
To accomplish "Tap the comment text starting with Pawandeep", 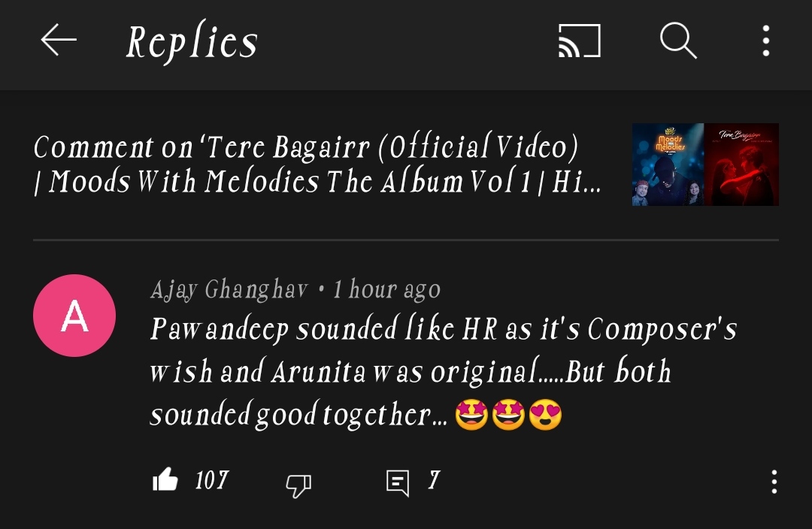I will [x=444, y=372].
